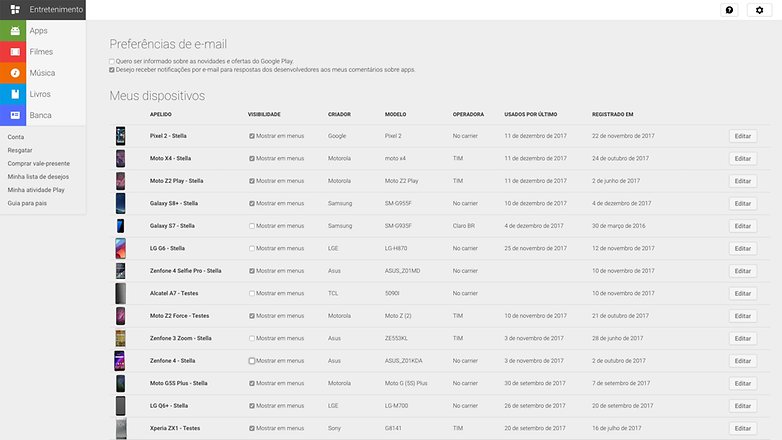Uncheck Mostrar em menus for Pixel 2
Image resolution: width=782 pixels, height=440 pixels.
(252, 136)
